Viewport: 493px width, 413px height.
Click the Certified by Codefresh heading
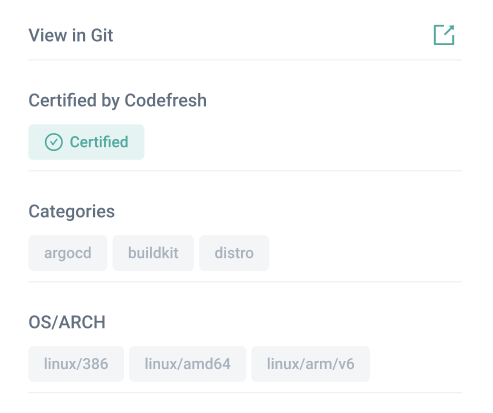pyautogui.click(x=118, y=100)
